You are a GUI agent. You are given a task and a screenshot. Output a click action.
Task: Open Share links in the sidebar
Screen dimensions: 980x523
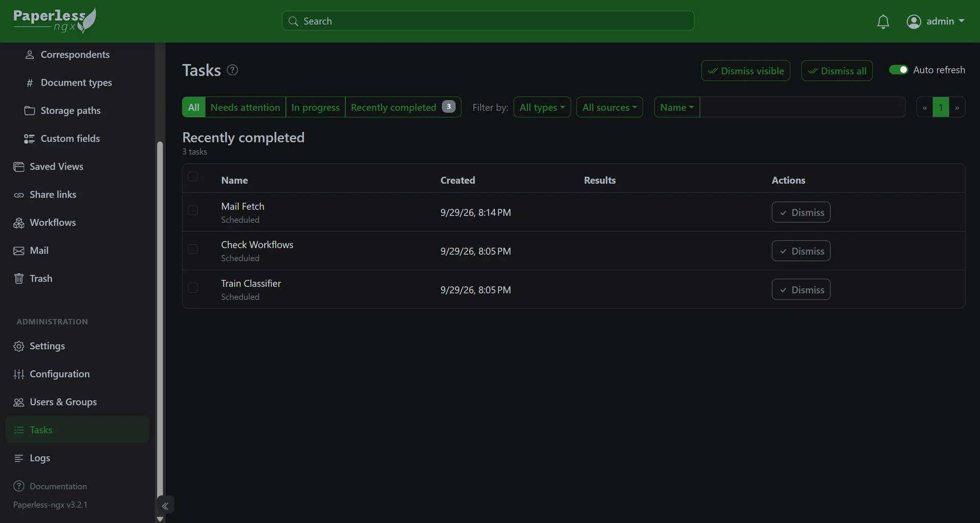[x=53, y=195]
